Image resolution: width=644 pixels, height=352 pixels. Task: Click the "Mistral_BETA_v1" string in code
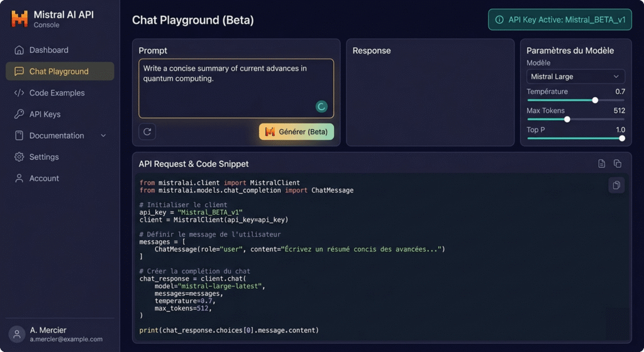[x=210, y=212]
